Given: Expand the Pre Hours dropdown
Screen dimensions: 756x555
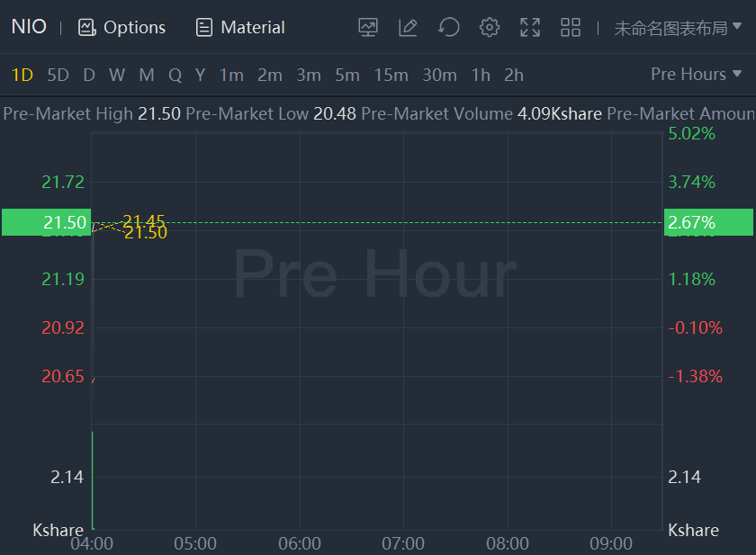Looking at the screenshot, I should click(x=696, y=74).
